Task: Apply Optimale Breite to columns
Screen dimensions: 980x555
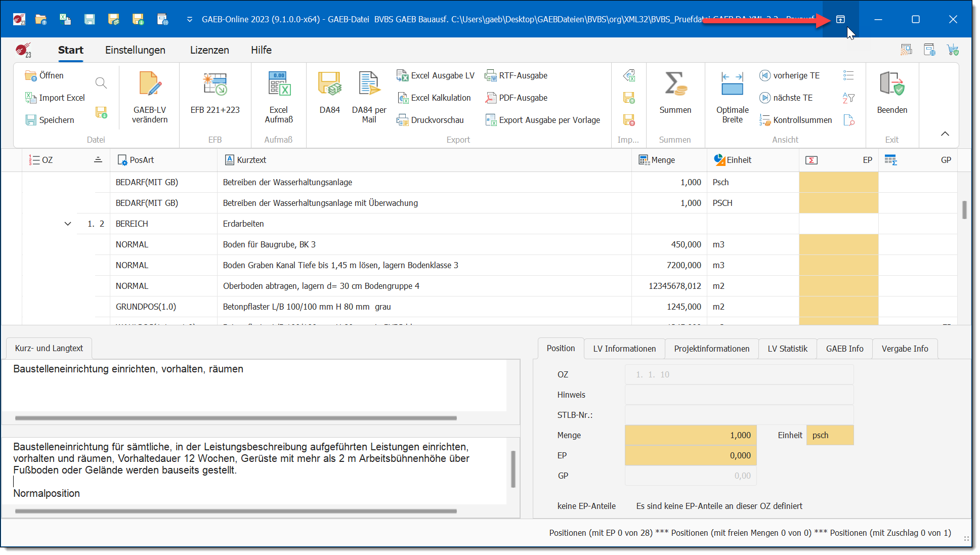Action: pyautogui.click(x=732, y=84)
